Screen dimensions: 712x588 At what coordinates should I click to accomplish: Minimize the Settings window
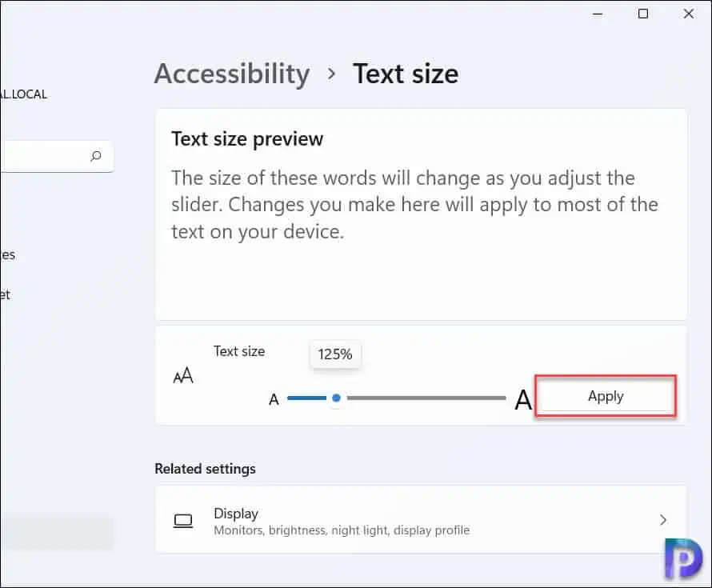click(598, 14)
